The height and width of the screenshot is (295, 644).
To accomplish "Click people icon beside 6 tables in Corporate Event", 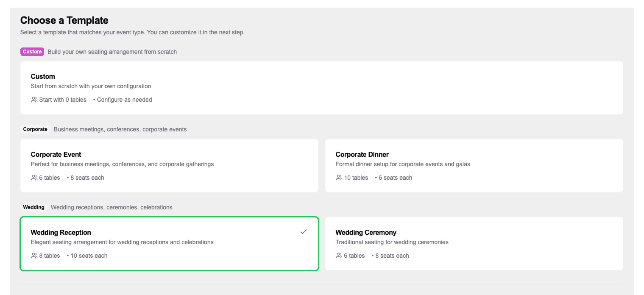I will pyautogui.click(x=34, y=178).
